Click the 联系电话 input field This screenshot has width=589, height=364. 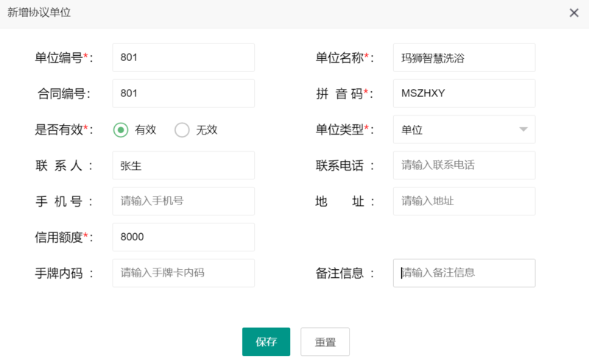point(464,165)
